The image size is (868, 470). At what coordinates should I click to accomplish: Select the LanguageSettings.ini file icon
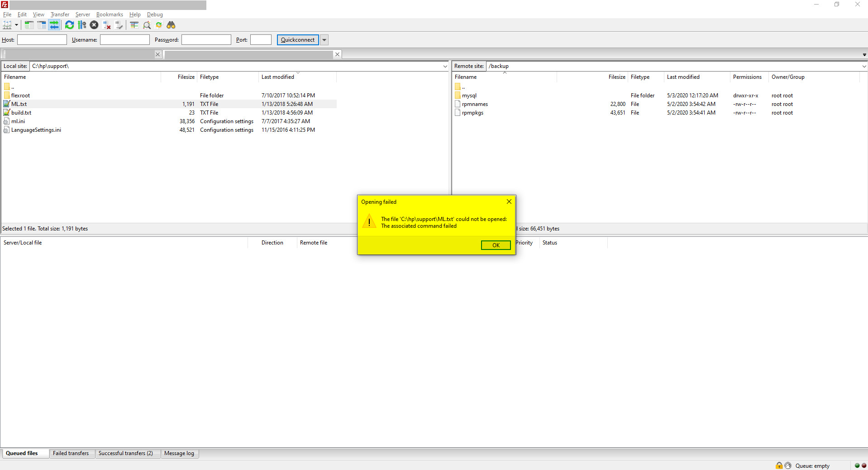pyautogui.click(x=7, y=130)
